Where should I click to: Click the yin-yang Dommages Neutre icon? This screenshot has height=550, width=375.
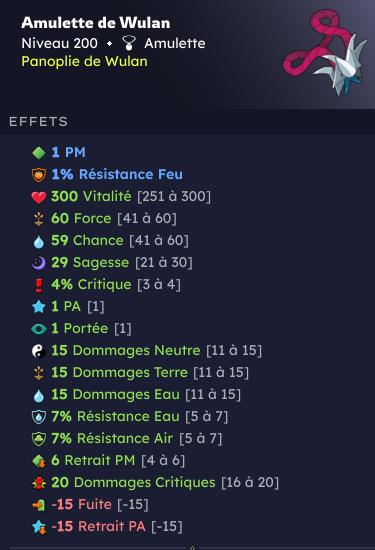[39, 351]
